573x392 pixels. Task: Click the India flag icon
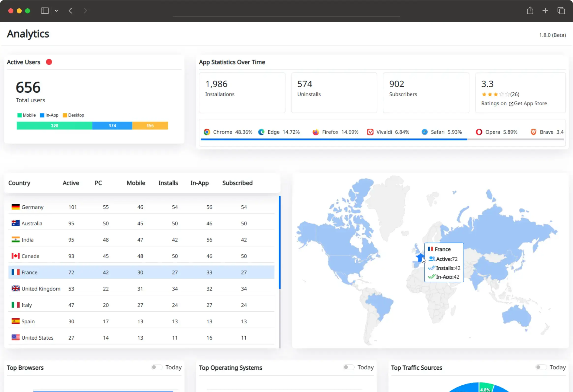coord(15,239)
